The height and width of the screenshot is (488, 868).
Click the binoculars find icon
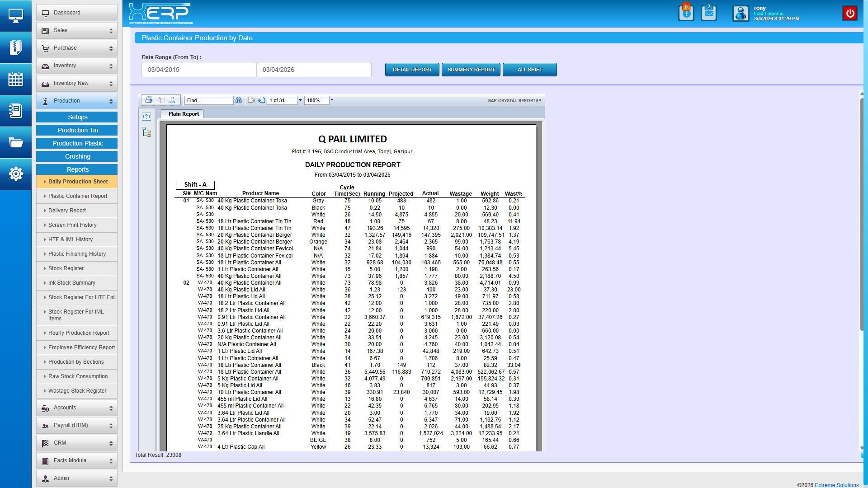(x=238, y=100)
